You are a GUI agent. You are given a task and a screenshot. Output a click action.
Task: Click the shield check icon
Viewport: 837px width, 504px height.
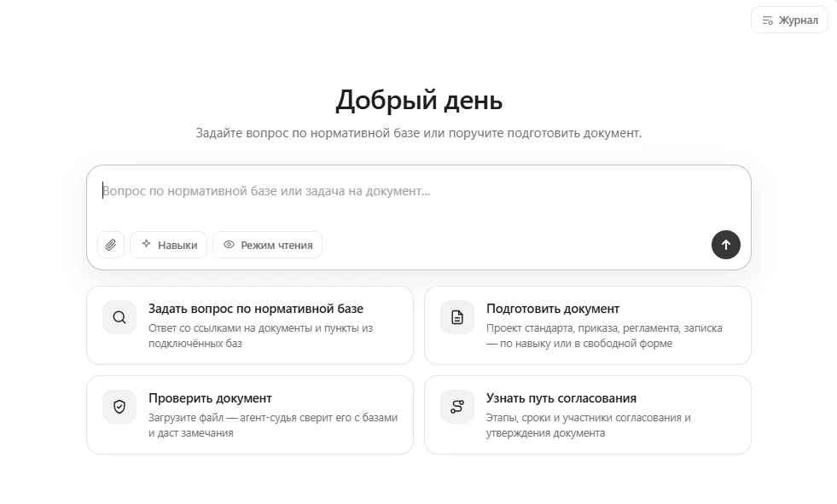pyautogui.click(x=119, y=407)
